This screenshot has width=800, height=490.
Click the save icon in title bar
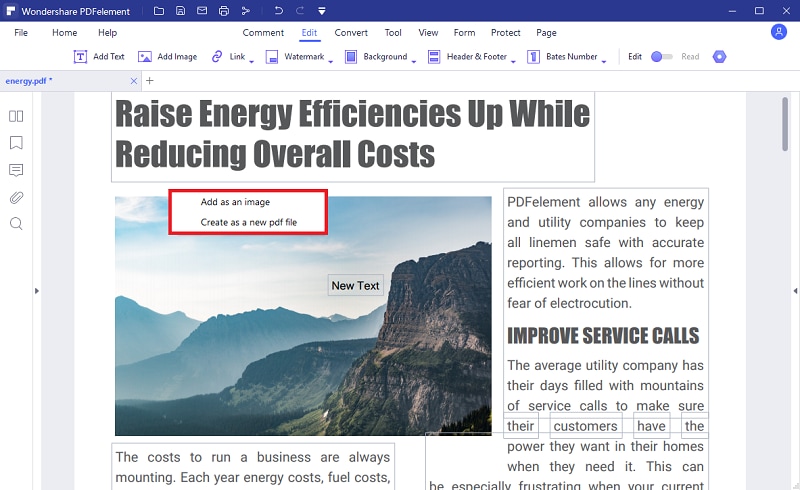pyautogui.click(x=181, y=11)
